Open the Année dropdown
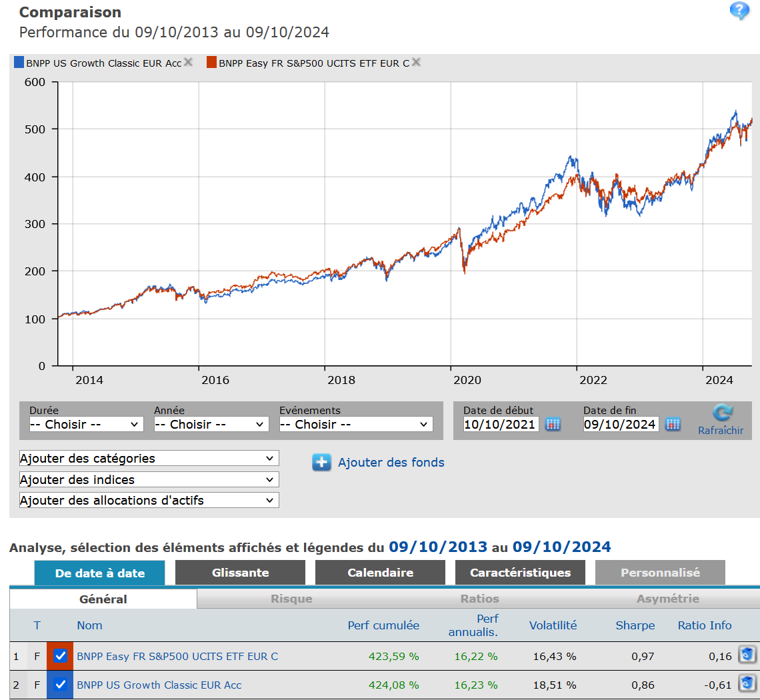The width and height of the screenshot is (760, 700). point(211,424)
